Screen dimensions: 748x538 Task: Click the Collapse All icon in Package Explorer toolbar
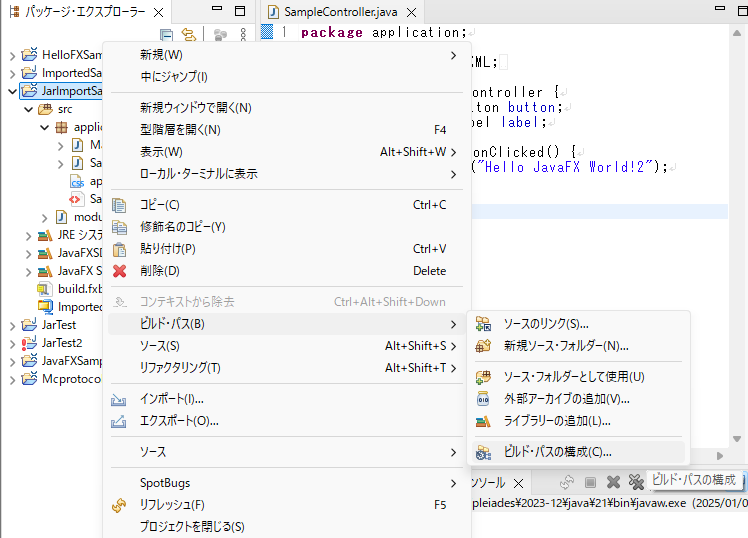click(166, 35)
